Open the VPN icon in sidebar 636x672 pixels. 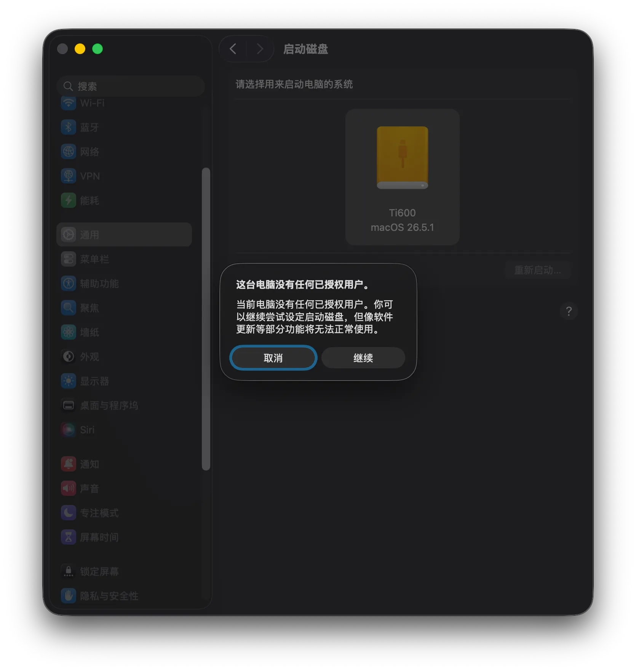coord(69,176)
